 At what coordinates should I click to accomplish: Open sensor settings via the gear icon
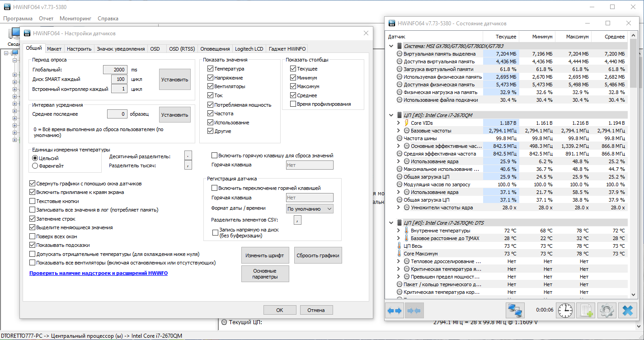point(606,311)
